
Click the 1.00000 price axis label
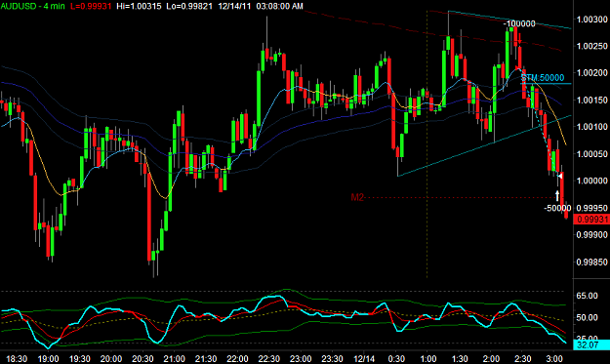[x=592, y=181]
